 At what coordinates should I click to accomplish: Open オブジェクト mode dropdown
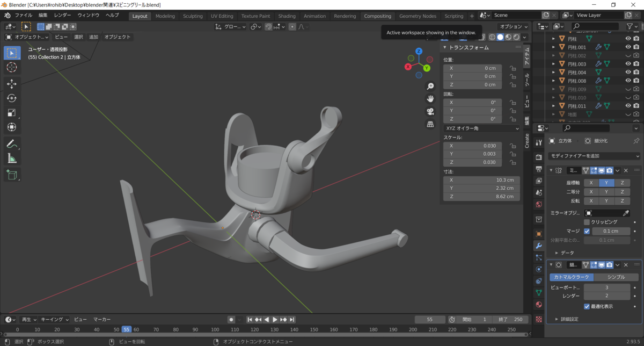click(27, 37)
